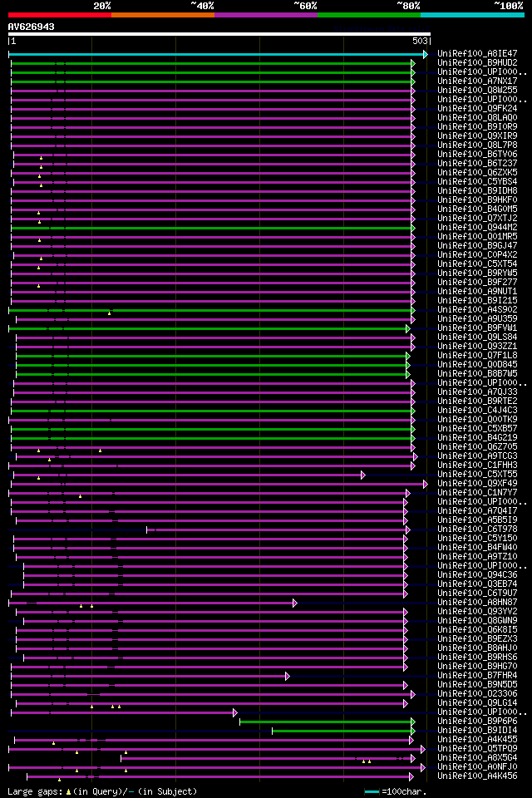Open the UniRef100_Q8GWN9 entry

pos(477,622)
